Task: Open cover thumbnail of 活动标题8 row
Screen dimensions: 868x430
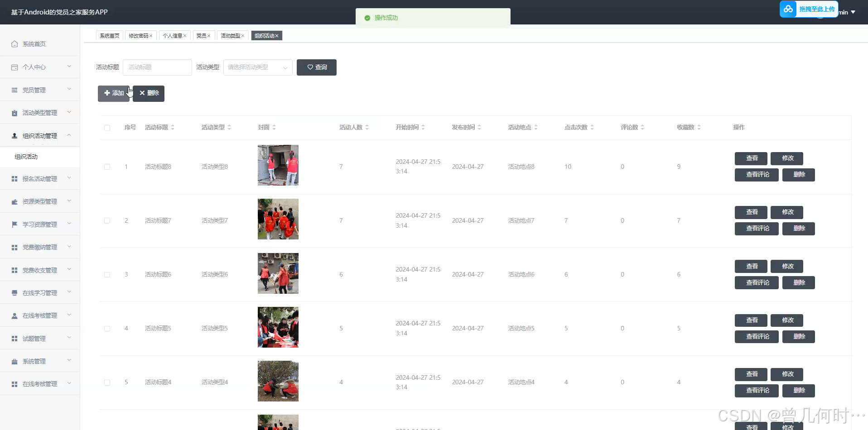Action: click(278, 165)
